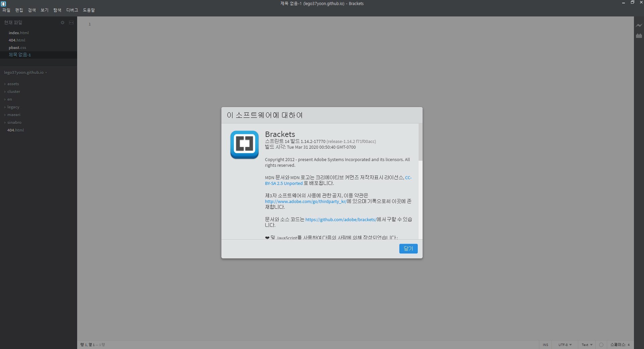Image resolution: width=644 pixels, height=349 pixels.
Task: Click cursor position 행 1, 열 1 status
Action: pos(88,345)
